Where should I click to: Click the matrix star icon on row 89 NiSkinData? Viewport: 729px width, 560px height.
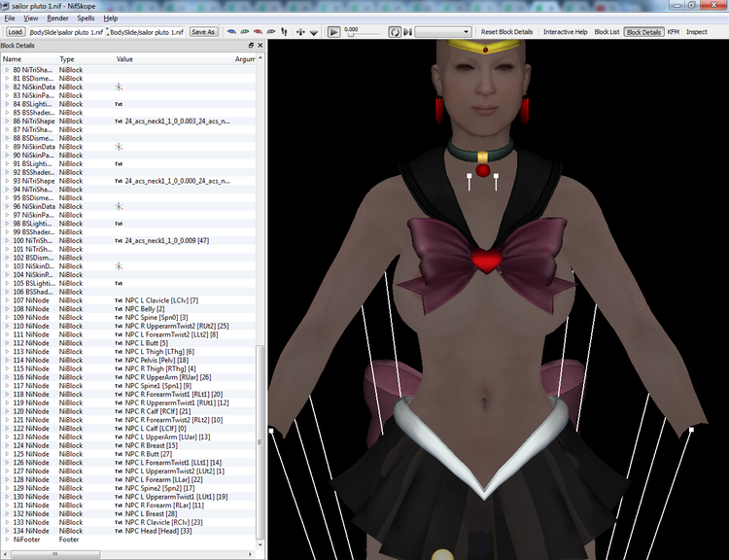[x=119, y=147]
